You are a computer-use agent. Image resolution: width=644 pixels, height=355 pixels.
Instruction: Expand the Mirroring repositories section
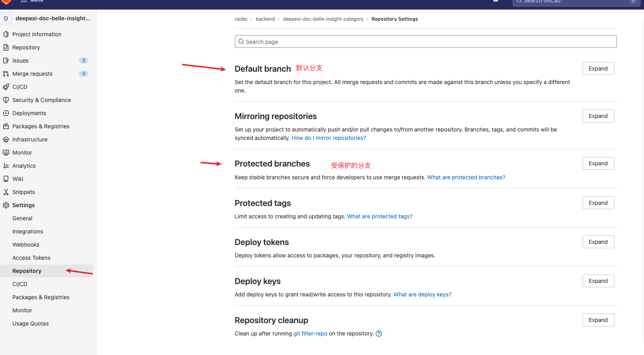598,116
